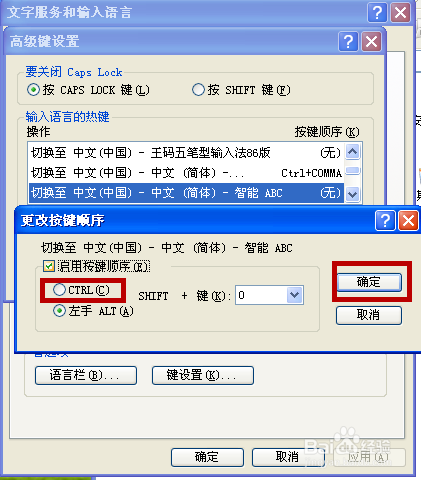Close the 文字服务和输入语言 window
This screenshot has height=480, width=421.
(400, 13)
